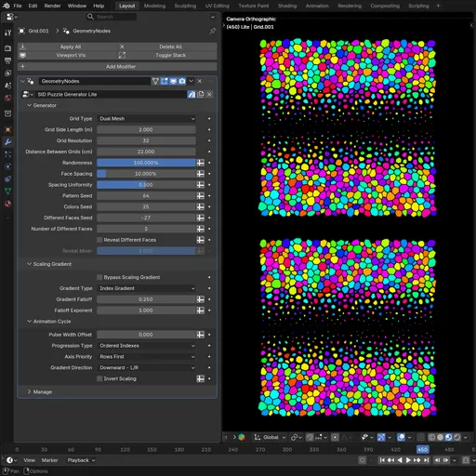Toggle modifier display in render
This screenshot has width=476, height=476.
pyautogui.click(x=182, y=81)
